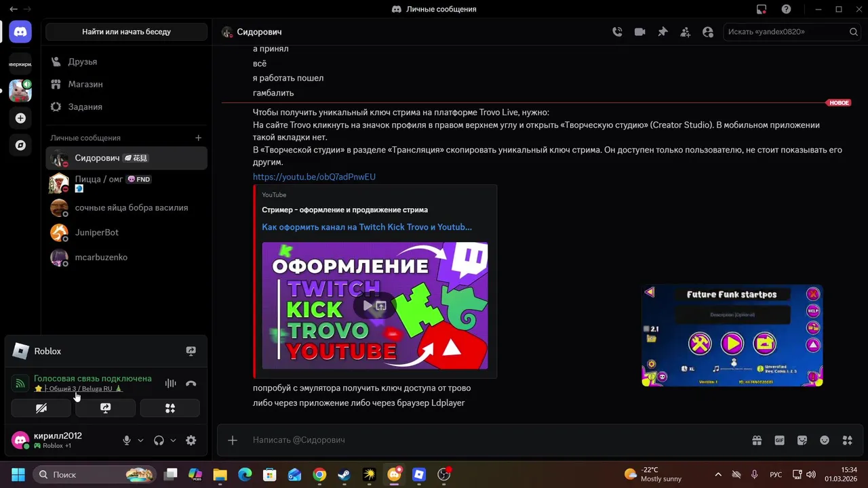Open the Как оформить канал video title link
The image size is (868, 488).
[x=367, y=227]
